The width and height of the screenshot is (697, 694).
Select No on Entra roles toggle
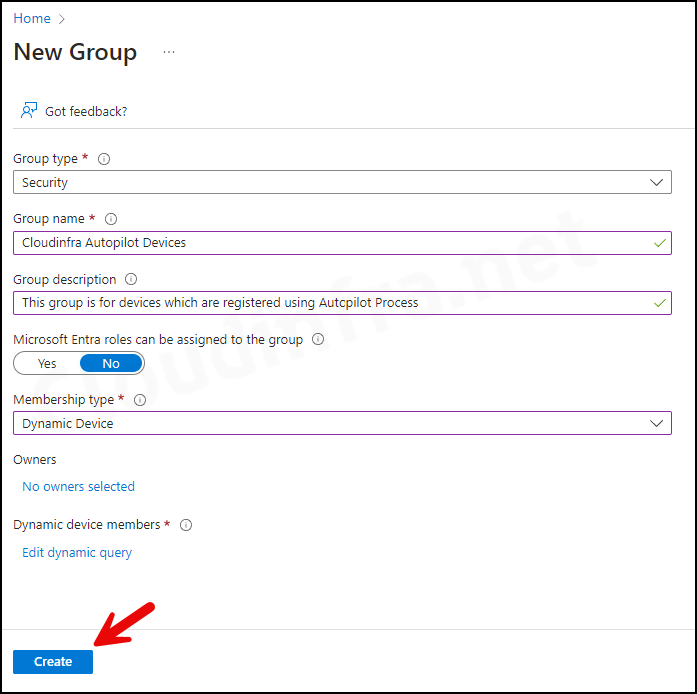pyautogui.click(x=111, y=363)
